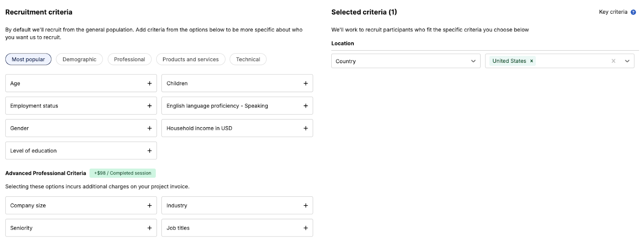Screen dimensions: 644x247
Task: Clear the selected country with the X
Action: pos(613,61)
